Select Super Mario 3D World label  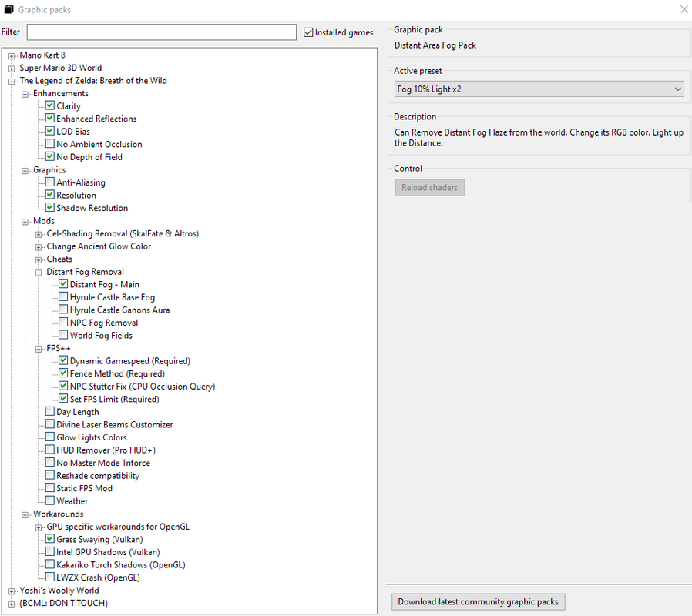[60, 68]
